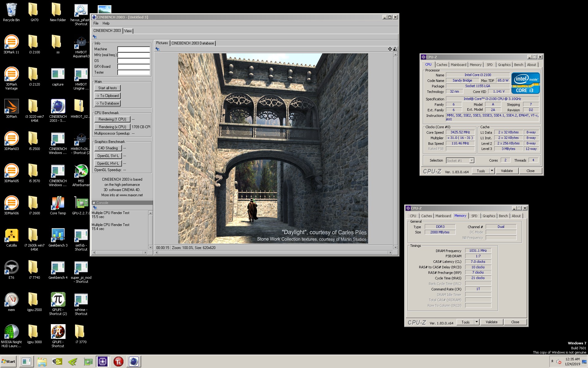Click the picture vertical scrollbar
The width and height of the screenshot is (588, 368).
coord(395,151)
